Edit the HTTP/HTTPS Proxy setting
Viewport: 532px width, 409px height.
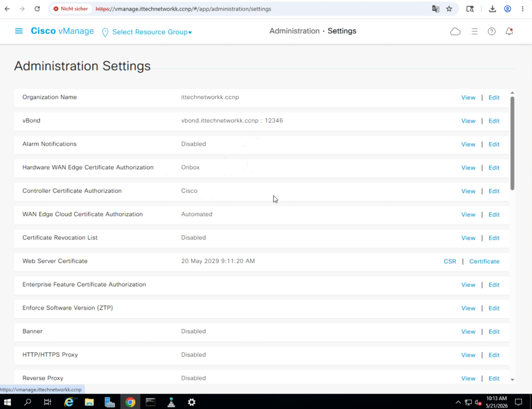point(494,355)
